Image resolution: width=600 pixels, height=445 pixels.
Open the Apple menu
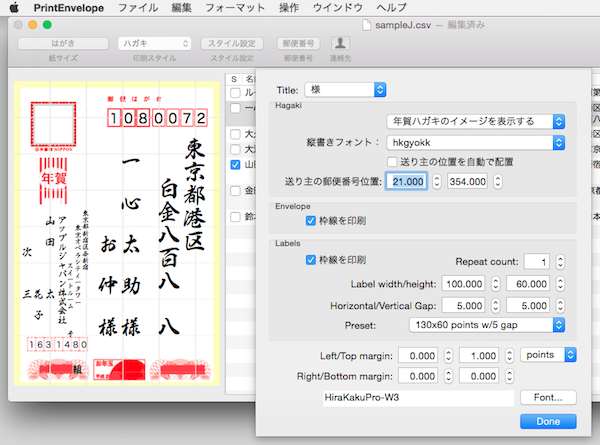(x=14, y=8)
